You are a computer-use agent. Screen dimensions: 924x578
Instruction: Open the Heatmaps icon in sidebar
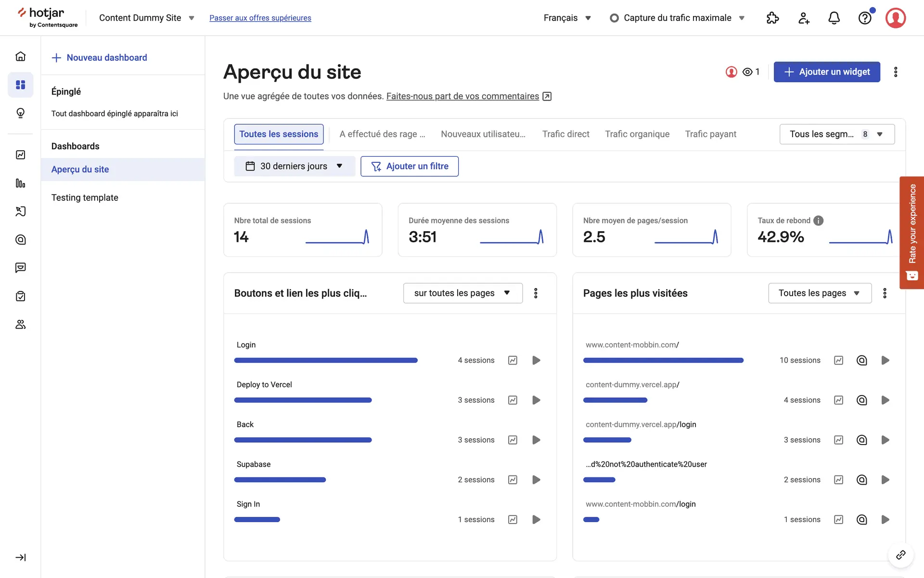[20, 239]
